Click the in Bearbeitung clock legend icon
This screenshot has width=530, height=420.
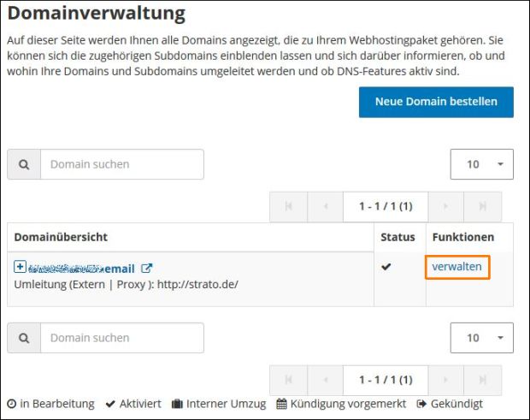point(11,404)
